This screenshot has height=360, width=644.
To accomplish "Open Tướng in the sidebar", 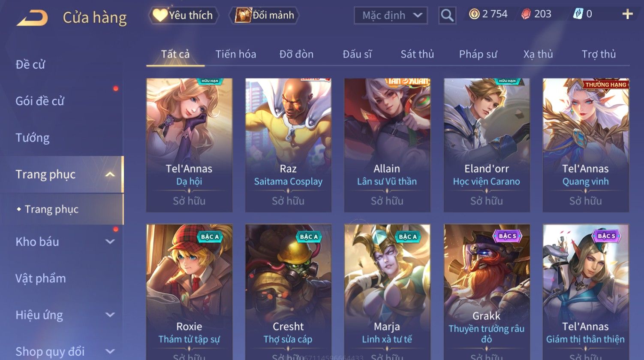I will pos(33,138).
